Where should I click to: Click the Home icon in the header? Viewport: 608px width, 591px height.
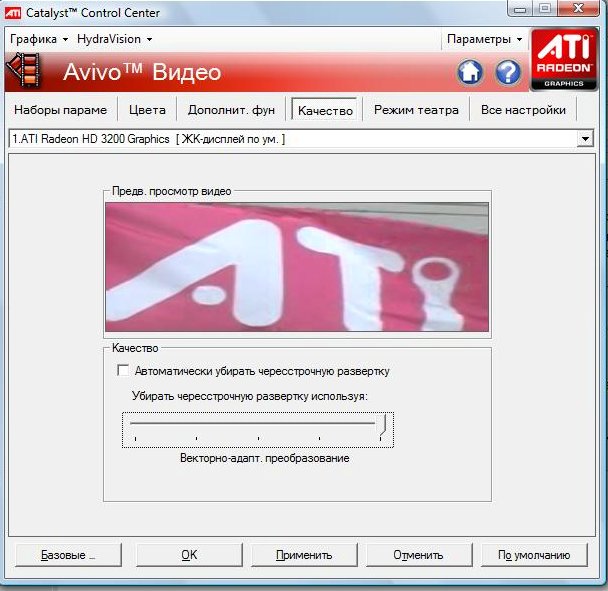pyautogui.click(x=470, y=72)
